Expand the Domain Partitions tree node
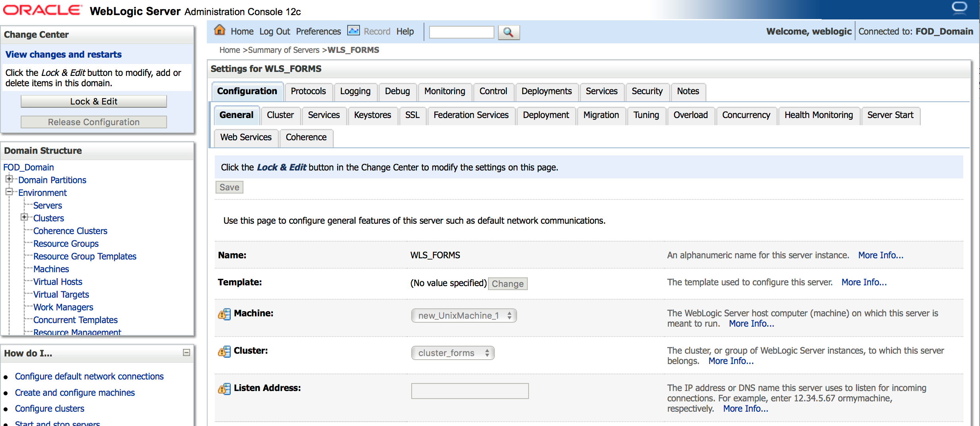Image resolution: width=980 pixels, height=426 pixels. 9,179
